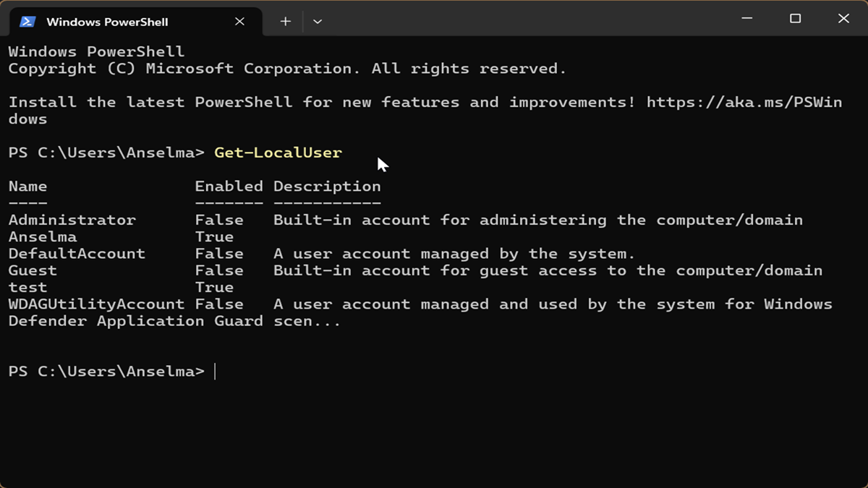868x488 pixels.
Task: Click the aka.ms/PSWindows link
Action: [744, 103]
